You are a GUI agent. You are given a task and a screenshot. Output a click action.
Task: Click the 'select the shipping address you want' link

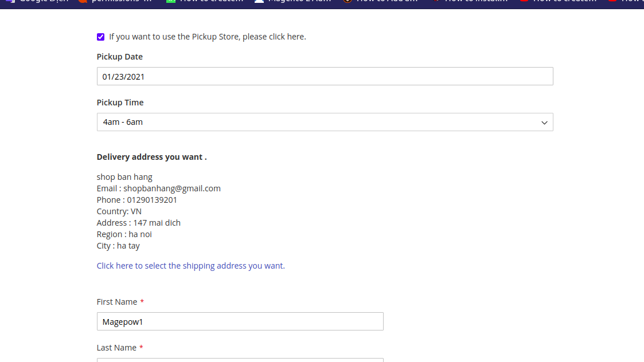(x=190, y=266)
